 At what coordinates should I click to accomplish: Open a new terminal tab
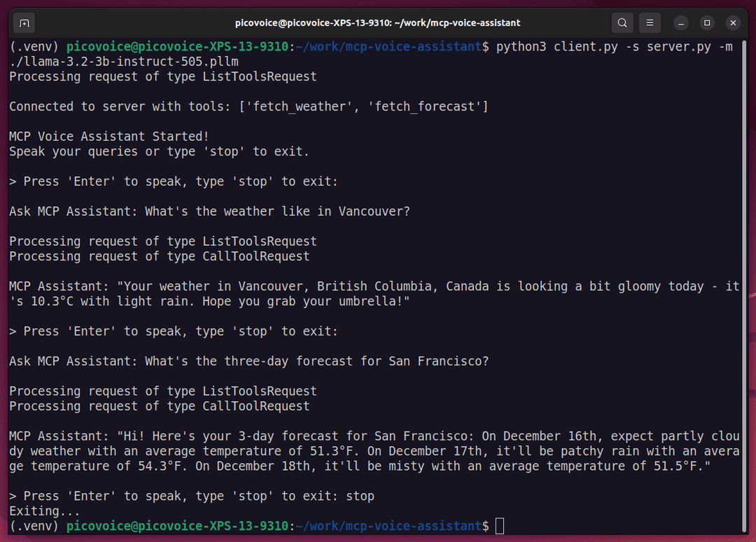point(23,22)
